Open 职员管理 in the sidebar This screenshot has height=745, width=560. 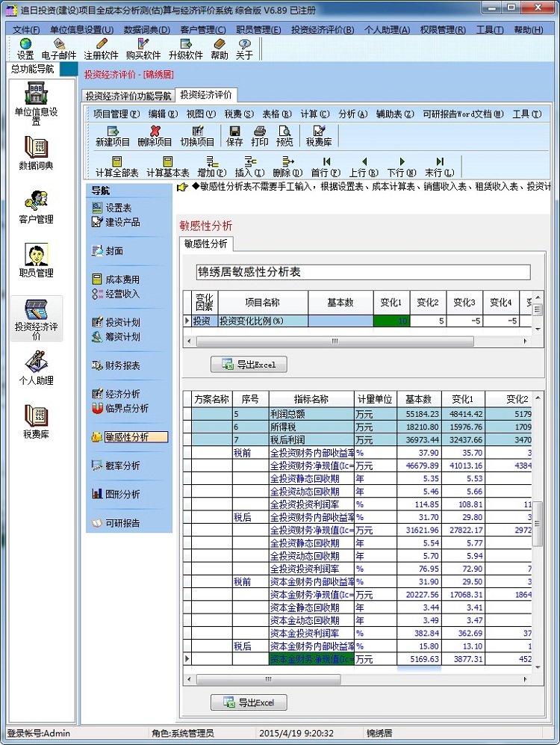tap(36, 260)
